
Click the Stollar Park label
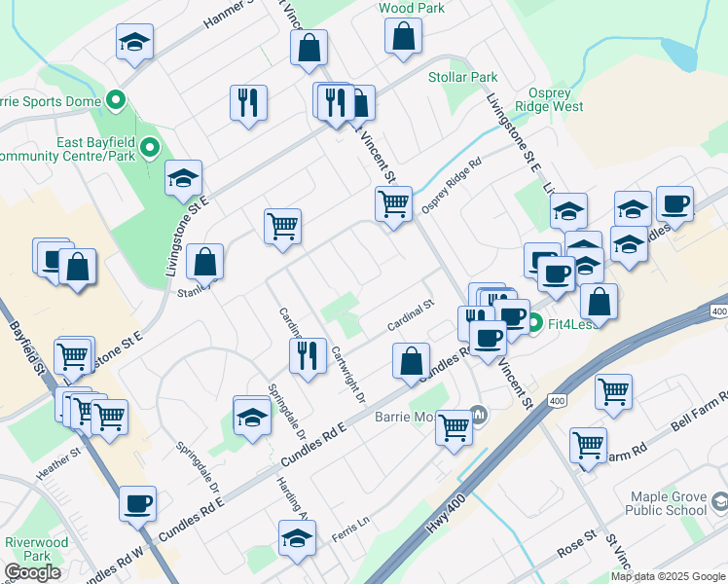click(x=462, y=77)
